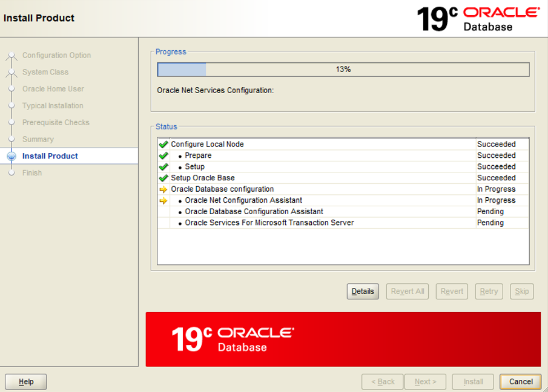
Task: Click the active step indicator for Install Product
Action: point(10,155)
